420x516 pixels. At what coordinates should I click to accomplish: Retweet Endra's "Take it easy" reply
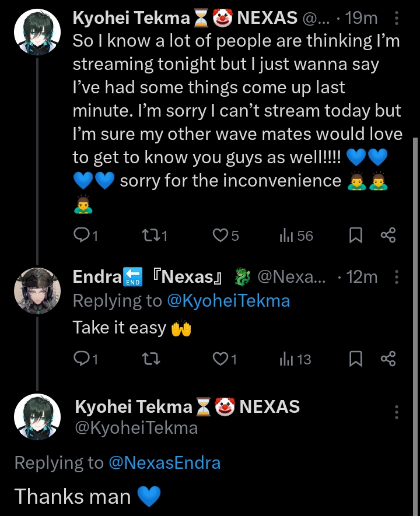(151, 360)
